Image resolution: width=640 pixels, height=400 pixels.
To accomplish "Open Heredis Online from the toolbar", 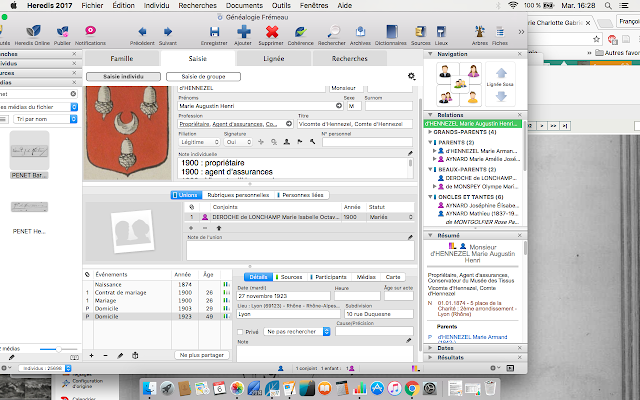I will pos(32,34).
